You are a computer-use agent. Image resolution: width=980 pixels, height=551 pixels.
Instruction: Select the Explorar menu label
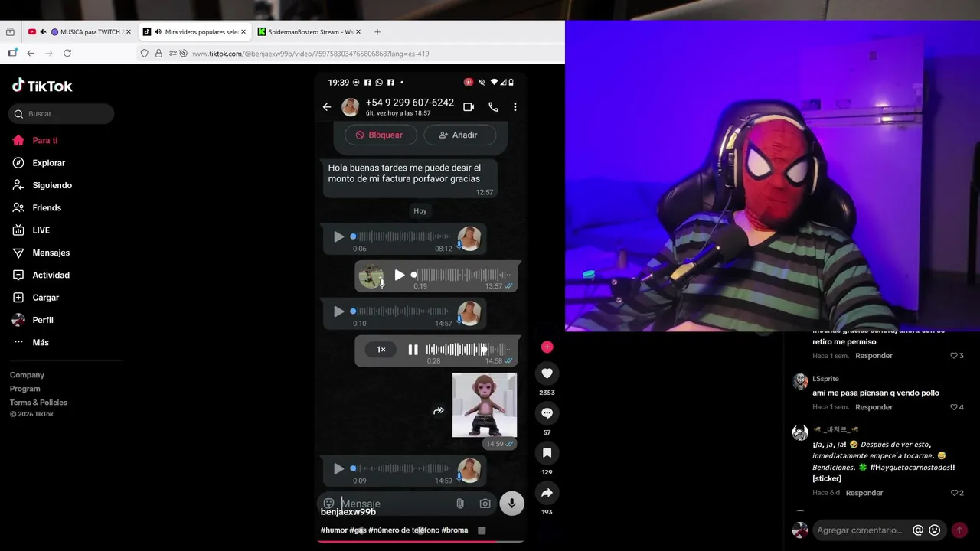point(48,163)
